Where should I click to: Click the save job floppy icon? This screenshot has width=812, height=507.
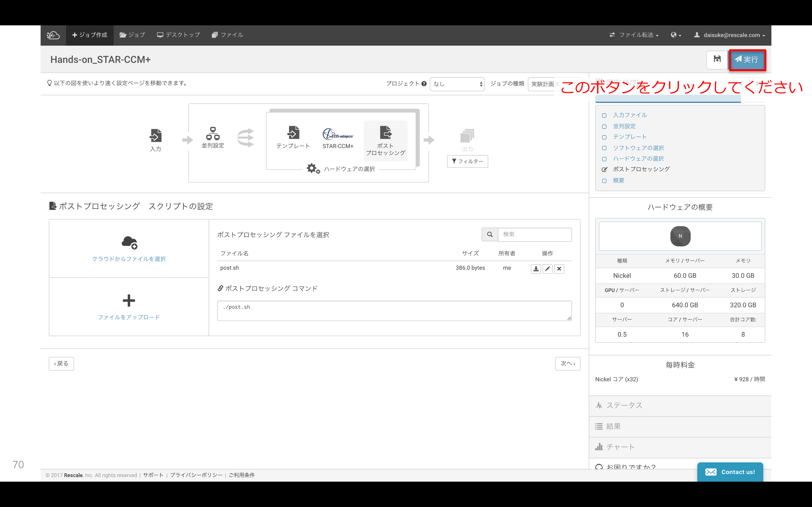717,59
